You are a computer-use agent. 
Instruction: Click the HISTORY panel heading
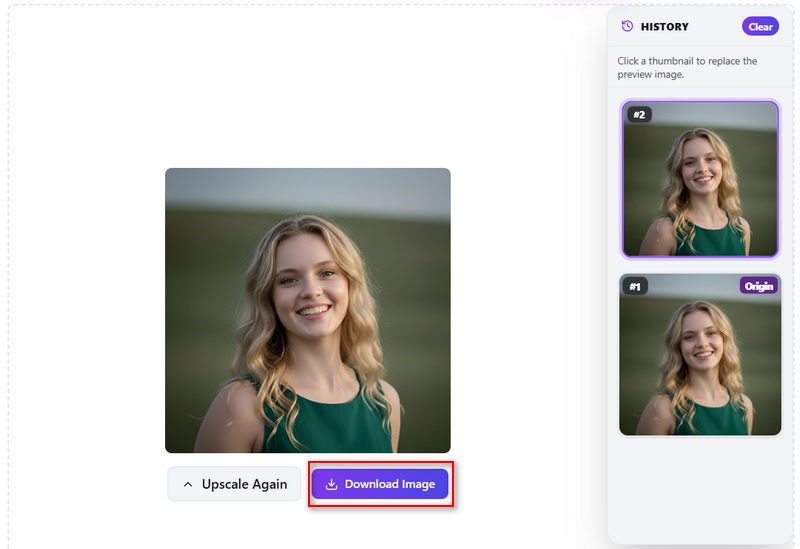664,27
